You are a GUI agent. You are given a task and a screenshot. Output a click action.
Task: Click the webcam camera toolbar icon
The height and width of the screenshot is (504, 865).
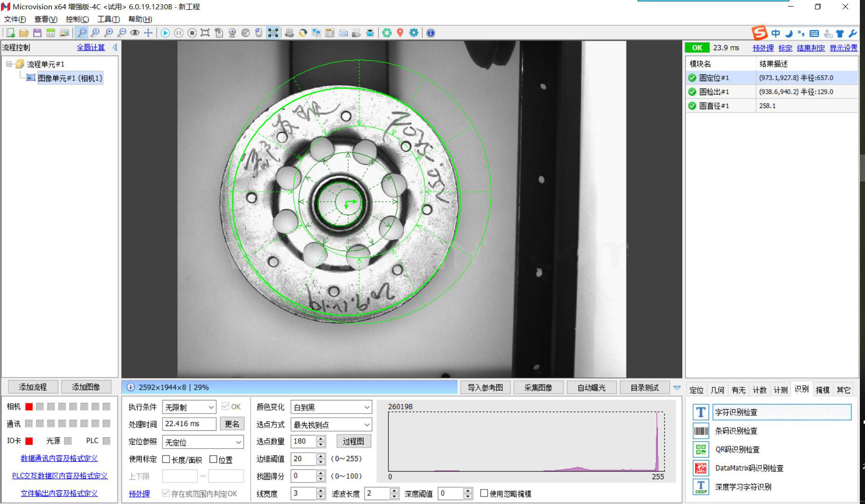[x=232, y=33]
